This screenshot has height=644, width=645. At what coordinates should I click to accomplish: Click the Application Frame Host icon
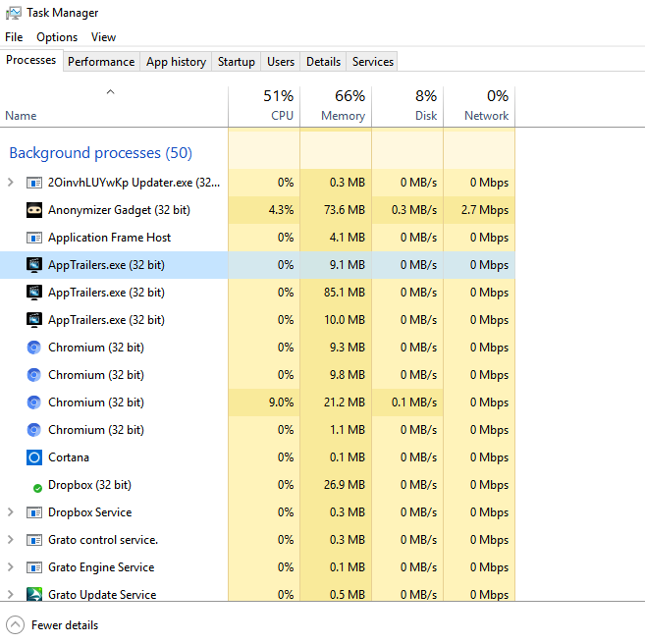(x=34, y=238)
